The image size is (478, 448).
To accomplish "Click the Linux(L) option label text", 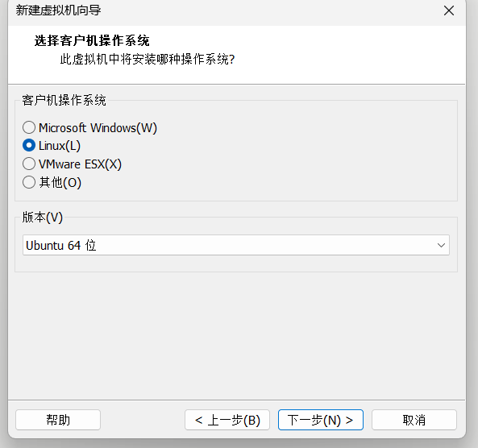I will (60, 146).
